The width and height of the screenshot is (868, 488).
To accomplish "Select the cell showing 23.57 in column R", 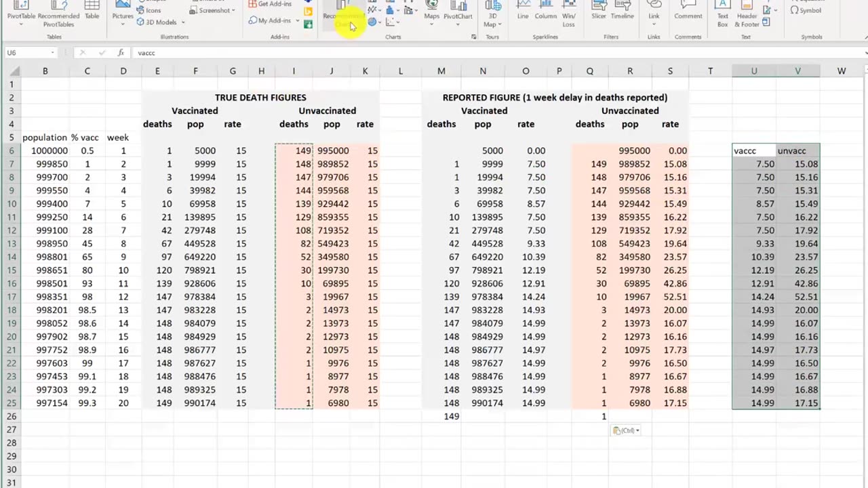I will [670, 257].
